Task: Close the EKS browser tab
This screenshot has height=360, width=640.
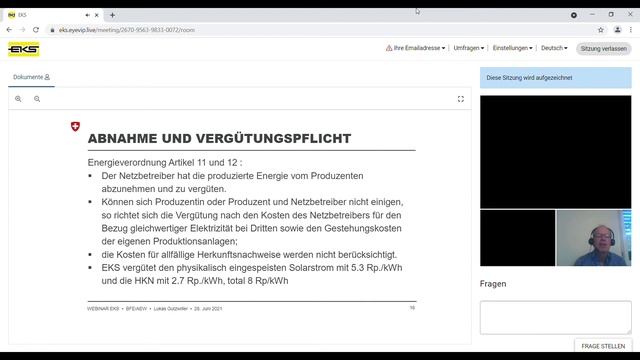Action: 97,15
